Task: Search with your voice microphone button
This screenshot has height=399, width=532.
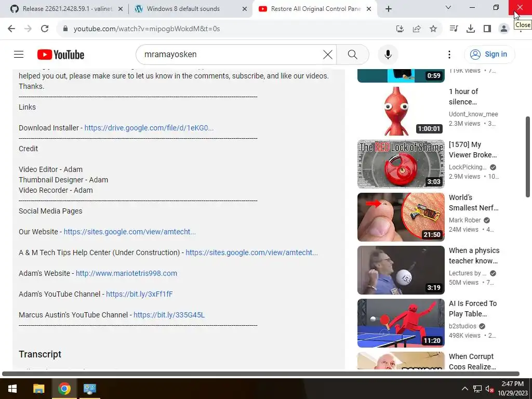Action: pyautogui.click(x=388, y=54)
